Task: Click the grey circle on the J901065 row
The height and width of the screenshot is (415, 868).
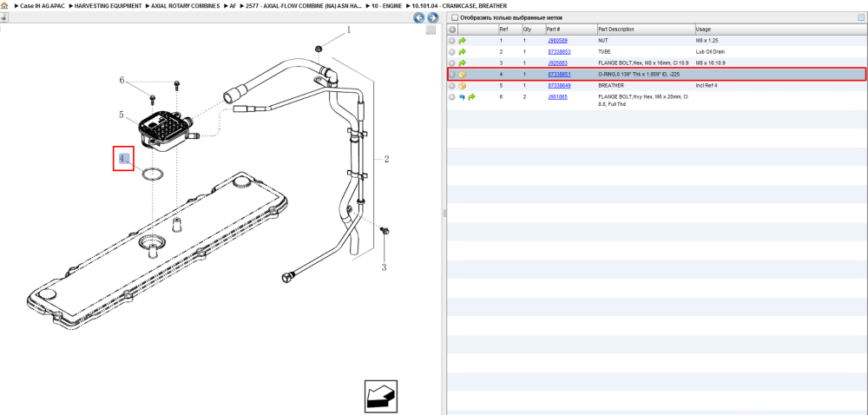Action: pos(452,97)
